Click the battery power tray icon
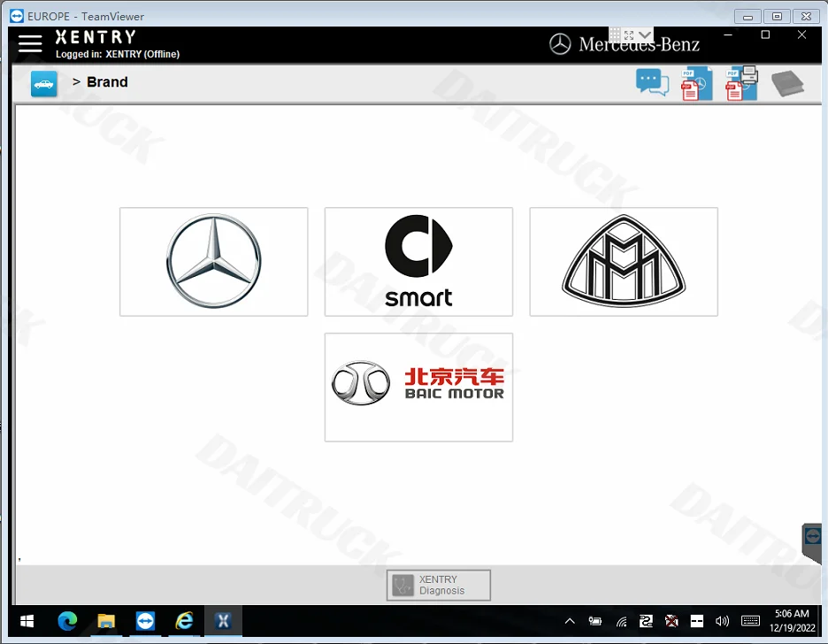Image resolution: width=828 pixels, height=644 pixels. click(x=595, y=621)
